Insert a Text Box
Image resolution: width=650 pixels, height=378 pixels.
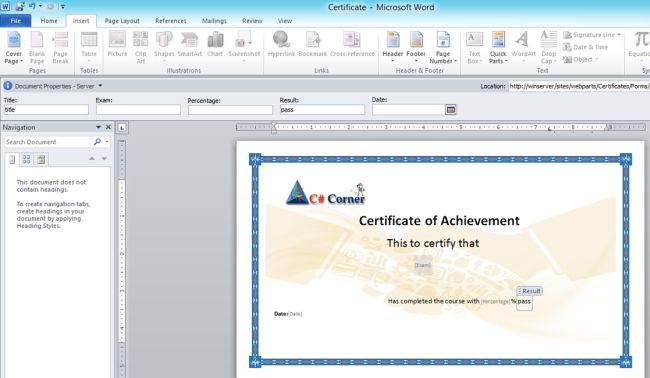[474, 48]
